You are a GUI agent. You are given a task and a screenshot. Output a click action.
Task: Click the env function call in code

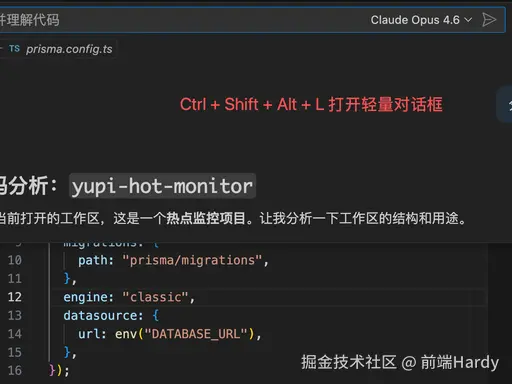point(126,334)
